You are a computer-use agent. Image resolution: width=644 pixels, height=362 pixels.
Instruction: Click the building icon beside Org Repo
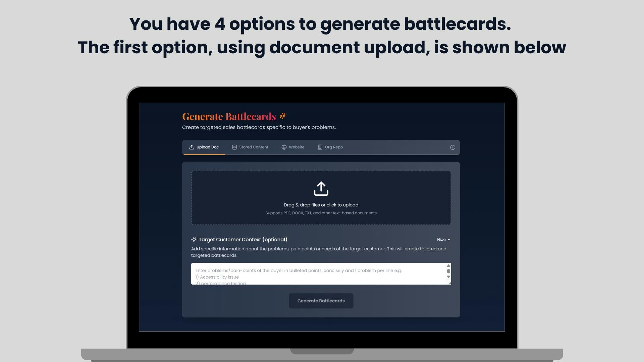click(x=320, y=147)
